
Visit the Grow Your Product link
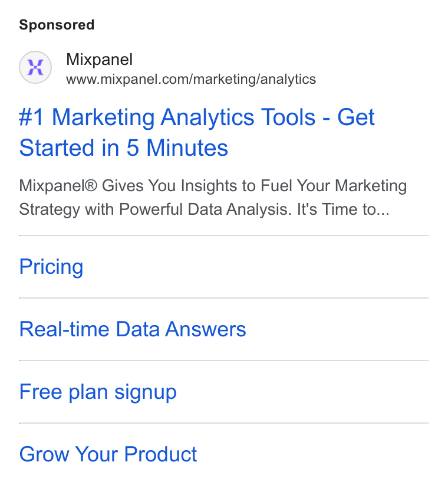pyautogui.click(x=108, y=454)
